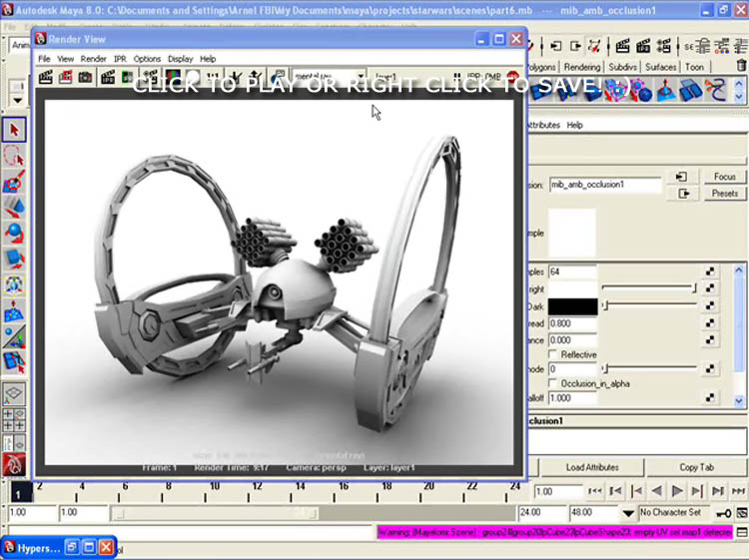The height and width of the screenshot is (560, 749).
Task: Open the renderer selection dropdown
Action: (x=330, y=77)
